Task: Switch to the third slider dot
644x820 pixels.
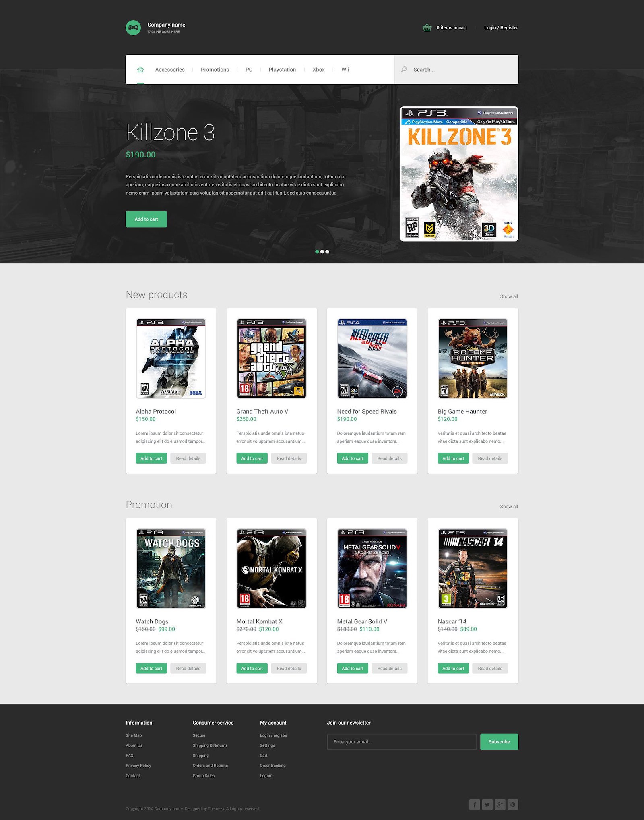Action: [x=327, y=252]
